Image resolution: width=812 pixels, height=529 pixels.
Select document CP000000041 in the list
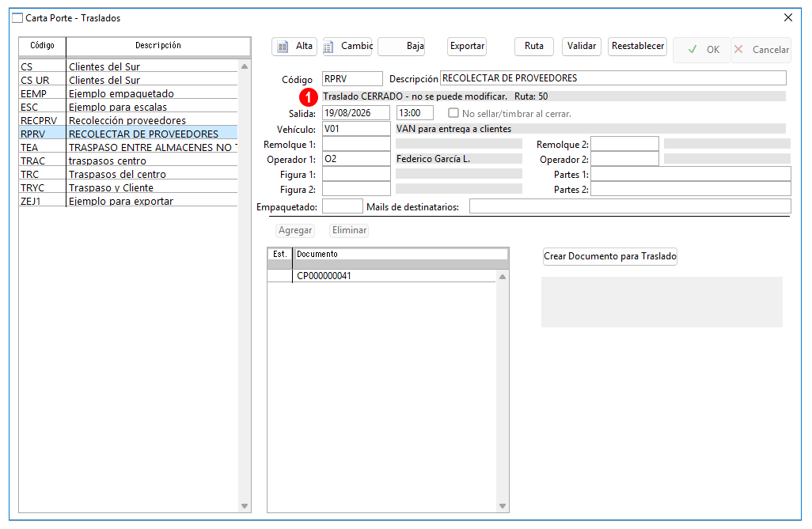[381, 276]
